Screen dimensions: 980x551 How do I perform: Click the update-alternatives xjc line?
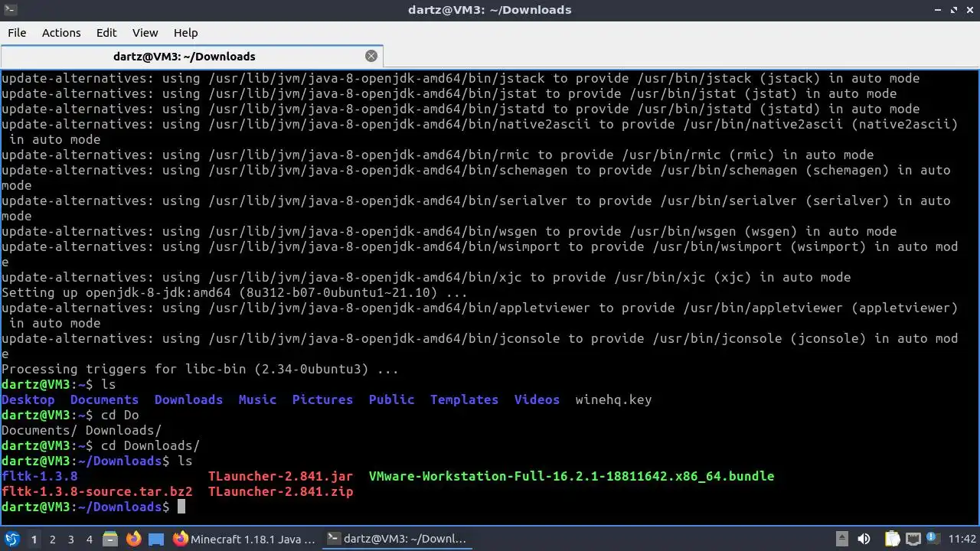coord(426,277)
